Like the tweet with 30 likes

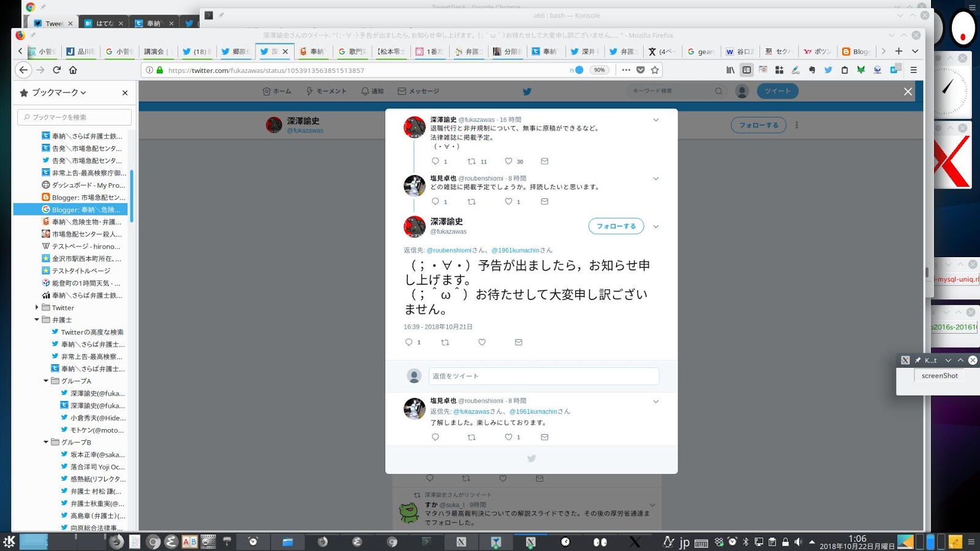click(508, 162)
